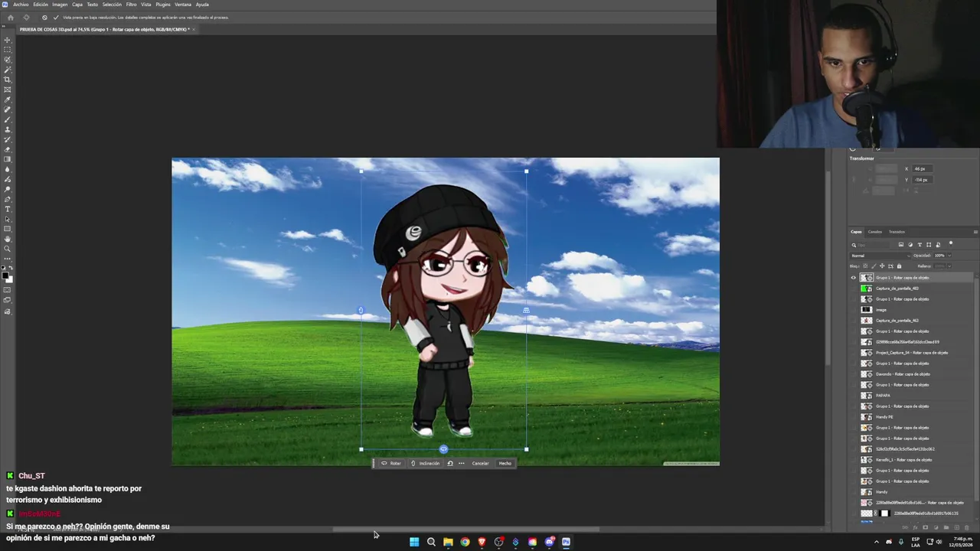The width and height of the screenshot is (980, 551).
Task: Select the Hand tool
Action: click(x=8, y=239)
